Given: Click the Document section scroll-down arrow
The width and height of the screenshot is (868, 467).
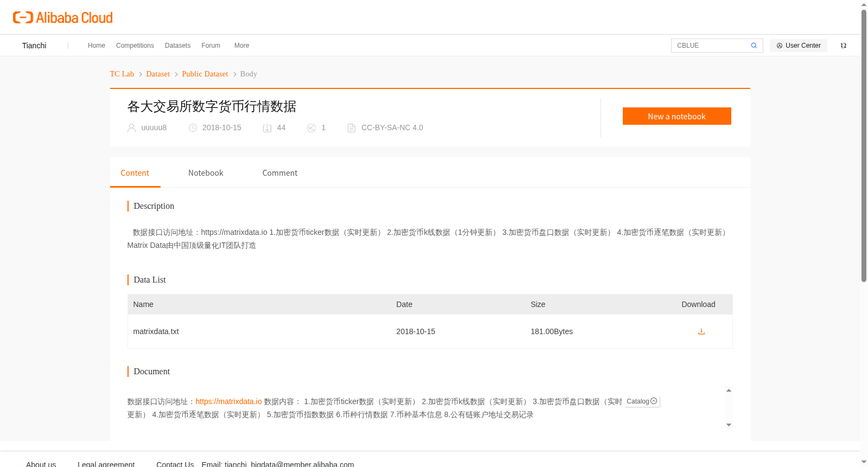Looking at the screenshot, I should coord(729,425).
